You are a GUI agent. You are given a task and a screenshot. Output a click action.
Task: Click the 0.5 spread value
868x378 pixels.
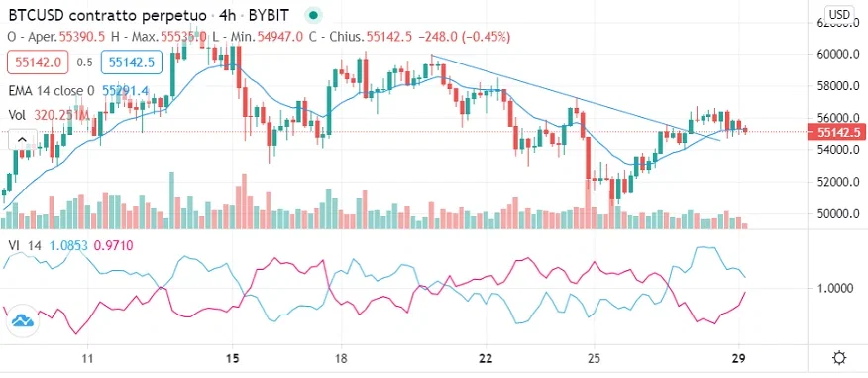[x=84, y=63]
